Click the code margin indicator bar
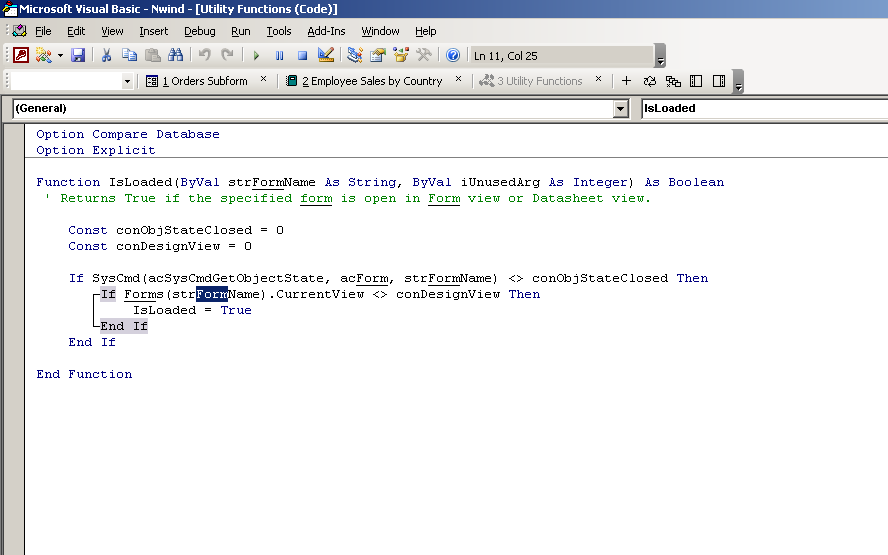 (14, 340)
